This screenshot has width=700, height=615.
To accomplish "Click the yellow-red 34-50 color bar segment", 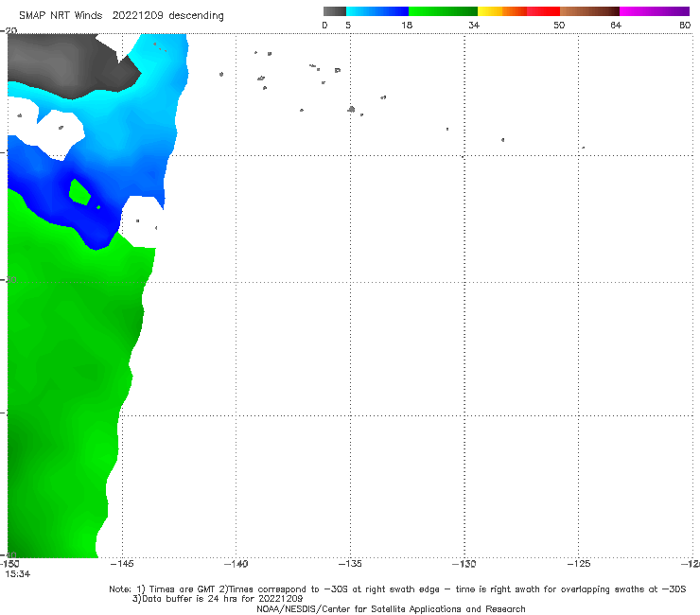I will point(518,11).
